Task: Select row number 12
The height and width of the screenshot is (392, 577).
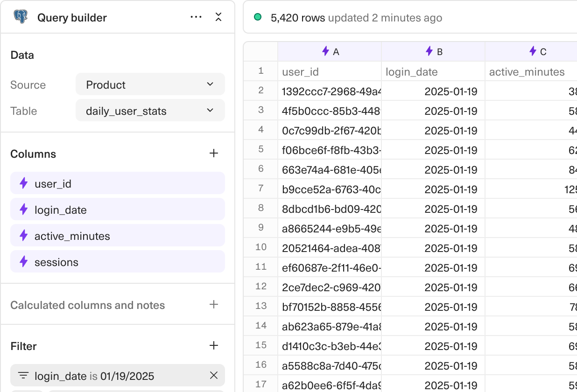Action: (x=261, y=287)
